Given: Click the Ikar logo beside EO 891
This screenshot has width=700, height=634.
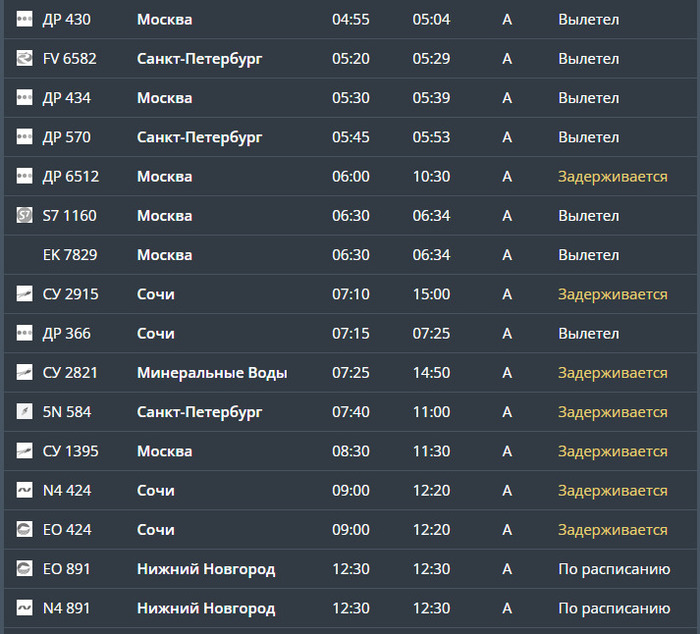Looking at the screenshot, I should coord(25,569).
